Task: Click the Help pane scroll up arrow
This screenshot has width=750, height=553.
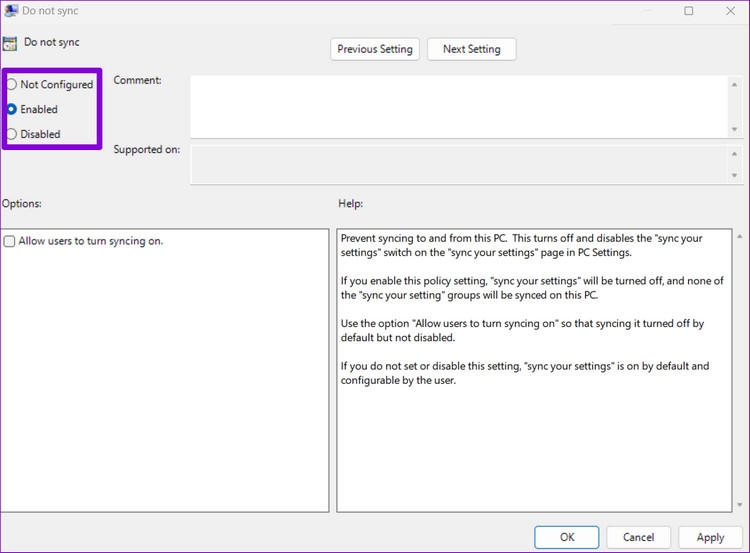Action: point(740,236)
